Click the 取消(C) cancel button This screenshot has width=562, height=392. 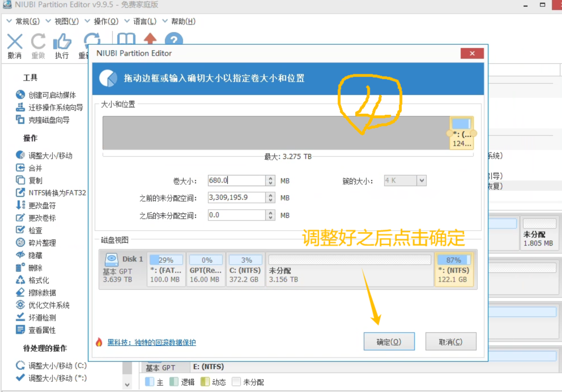(x=451, y=342)
